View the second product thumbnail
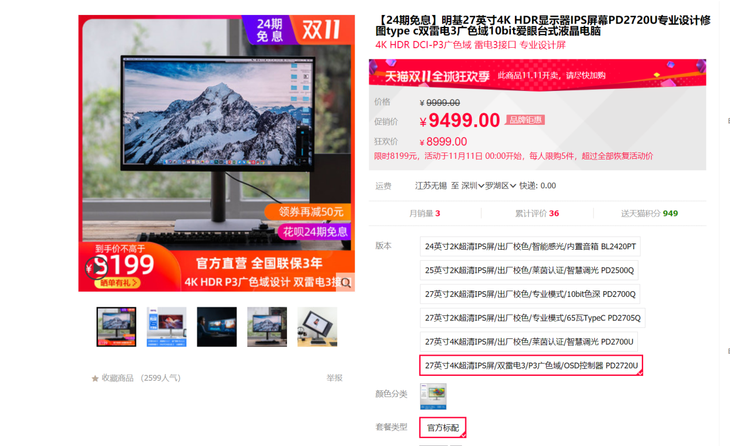 point(166,327)
